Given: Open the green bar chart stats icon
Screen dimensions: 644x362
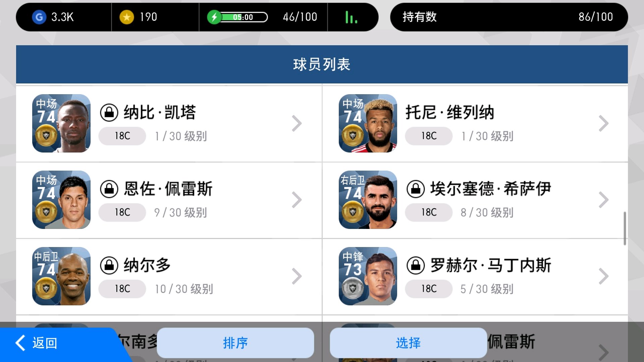Looking at the screenshot, I should (351, 17).
